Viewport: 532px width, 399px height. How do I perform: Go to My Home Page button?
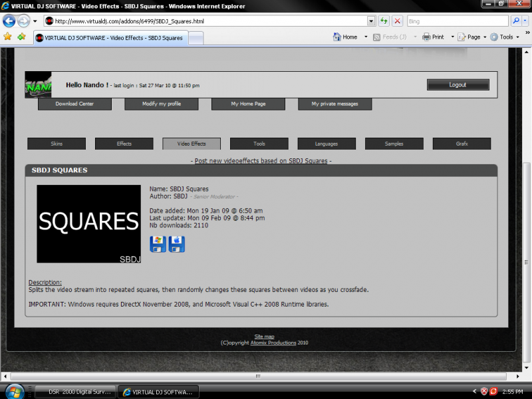[248, 104]
